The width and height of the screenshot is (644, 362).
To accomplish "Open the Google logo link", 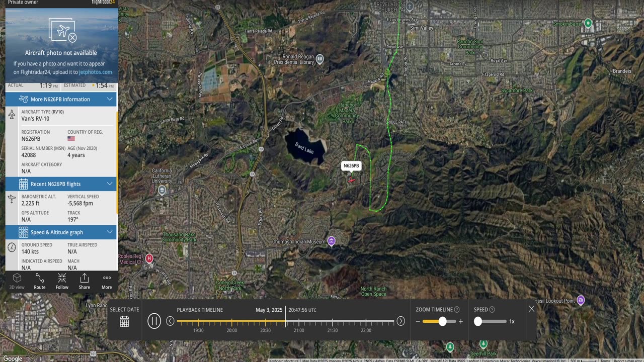I will click(12, 358).
